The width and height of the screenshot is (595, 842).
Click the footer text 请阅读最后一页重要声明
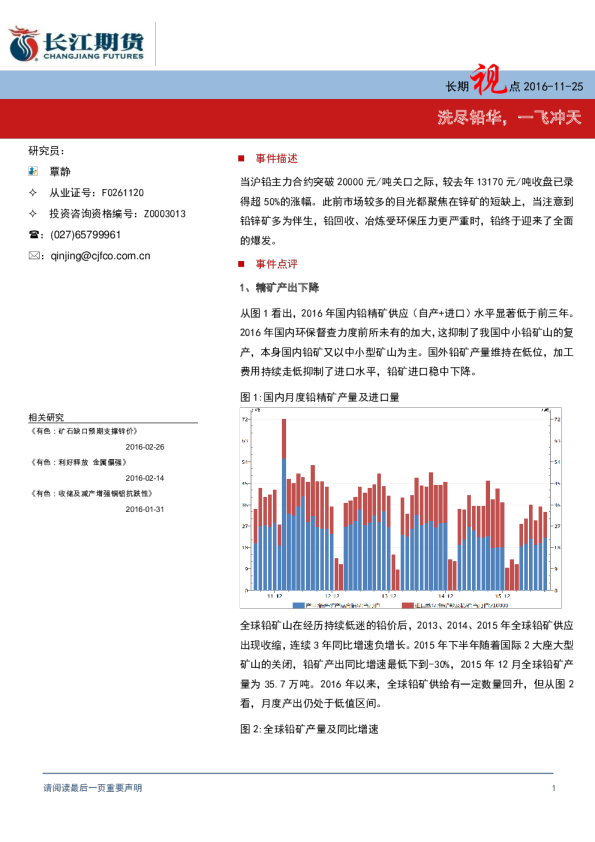[93, 788]
